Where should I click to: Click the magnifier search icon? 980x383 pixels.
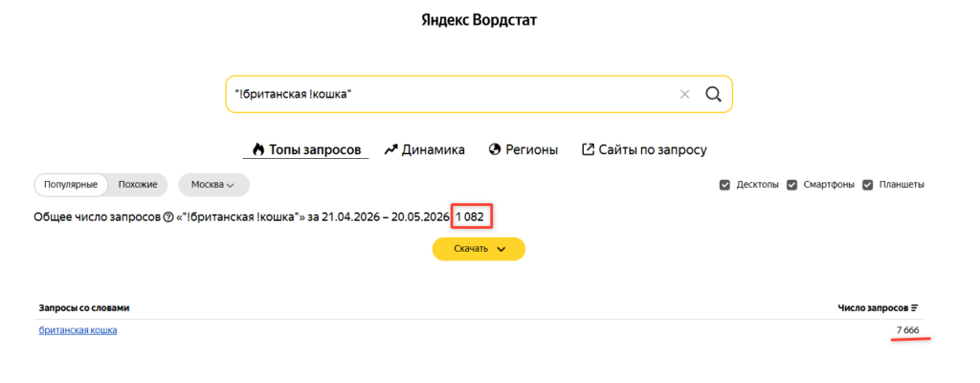click(x=713, y=94)
